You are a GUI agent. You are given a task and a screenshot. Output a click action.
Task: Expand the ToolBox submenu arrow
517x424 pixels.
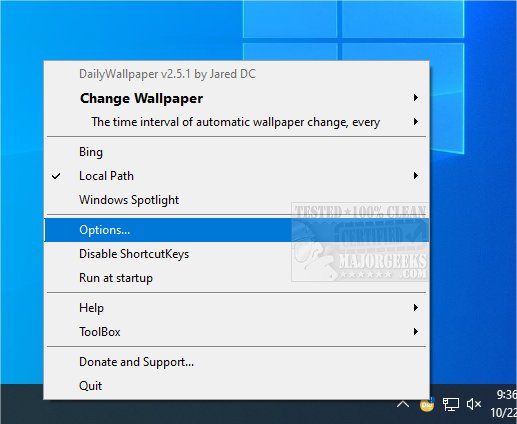pos(415,332)
